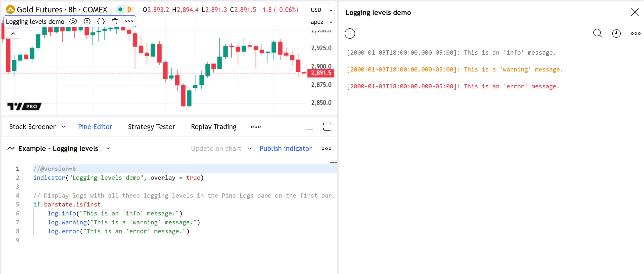Minimize the bottom editor panel
The height and width of the screenshot is (274, 644).
[309, 127]
